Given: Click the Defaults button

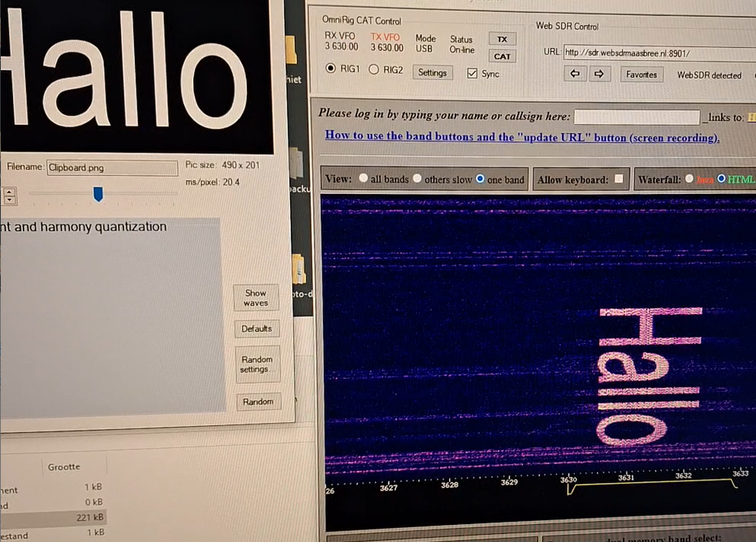Looking at the screenshot, I should tap(257, 329).
